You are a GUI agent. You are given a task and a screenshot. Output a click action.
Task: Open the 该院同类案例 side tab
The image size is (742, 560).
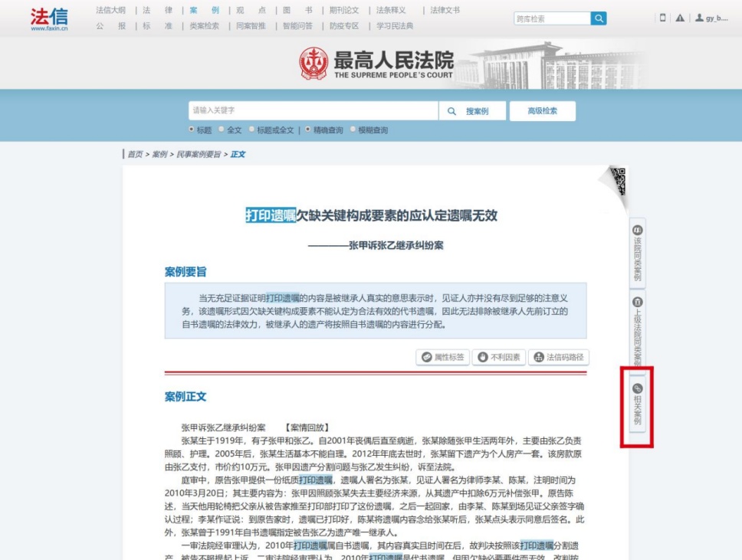tap(638, 253)
